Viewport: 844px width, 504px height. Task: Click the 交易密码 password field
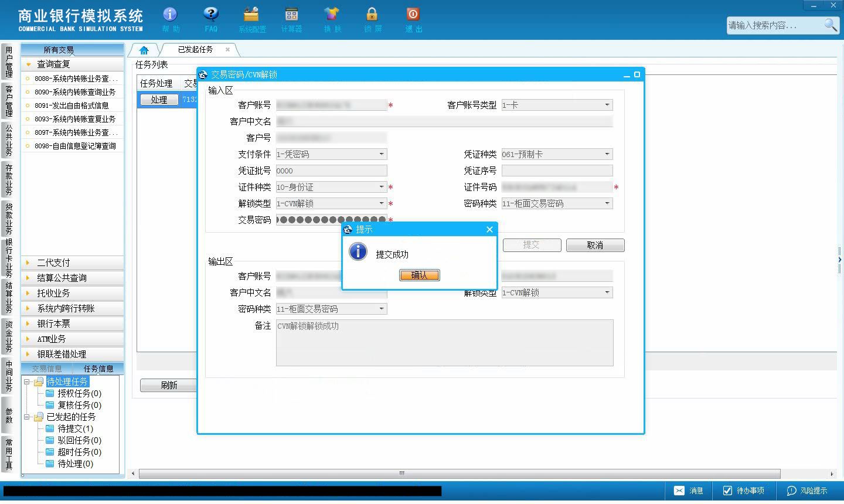click(x=331, y=220)
